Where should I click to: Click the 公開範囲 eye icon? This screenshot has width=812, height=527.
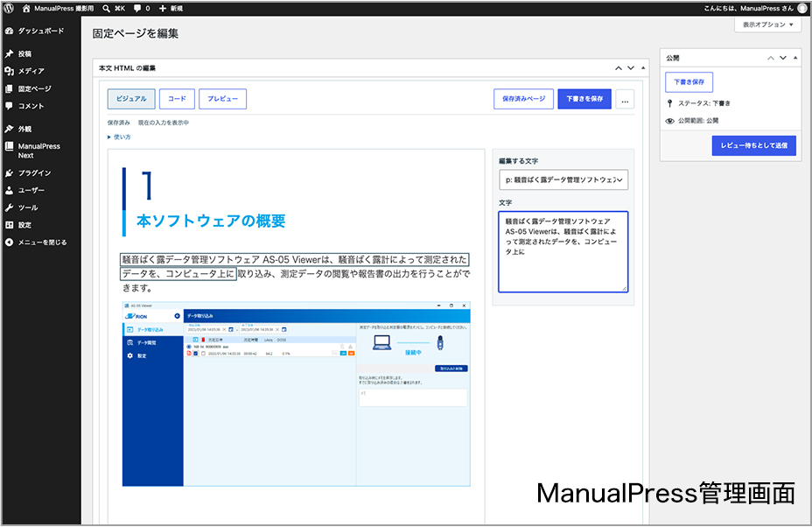point(669,121)
